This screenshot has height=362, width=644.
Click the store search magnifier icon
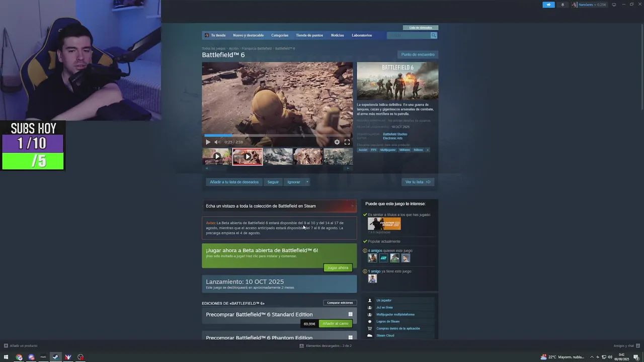[x=434, y=35]
